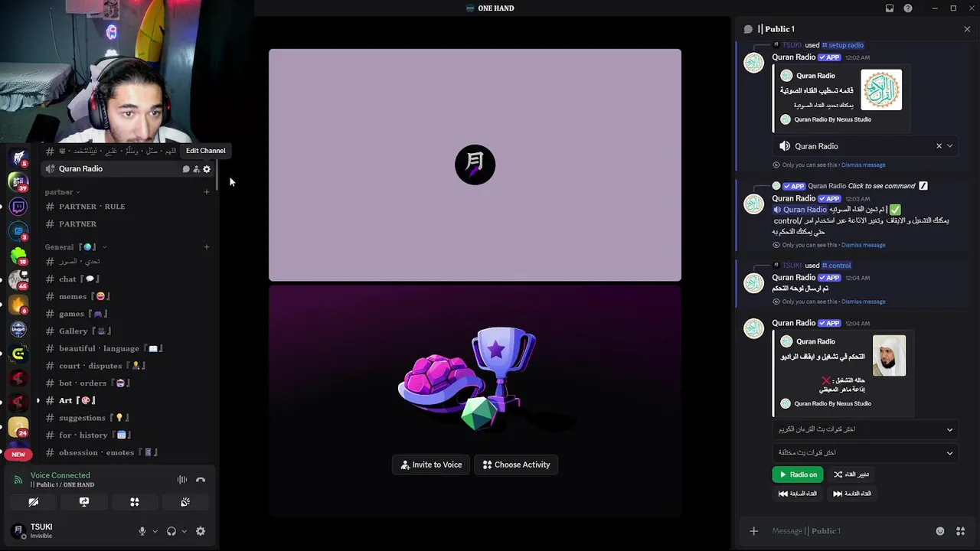Click control command link by TSUKI
This screenshot has width=980, height=551.
(836, 266)
